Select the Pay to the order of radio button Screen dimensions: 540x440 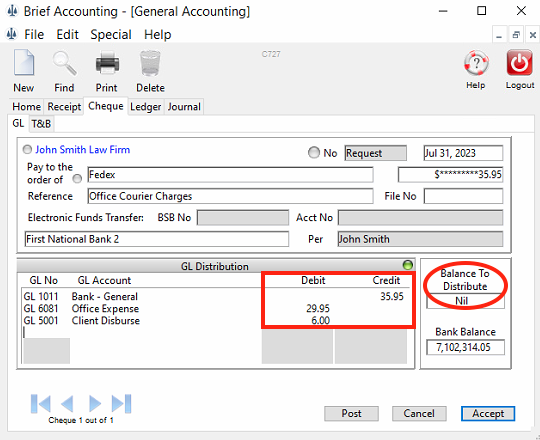(x=77, y=179)
